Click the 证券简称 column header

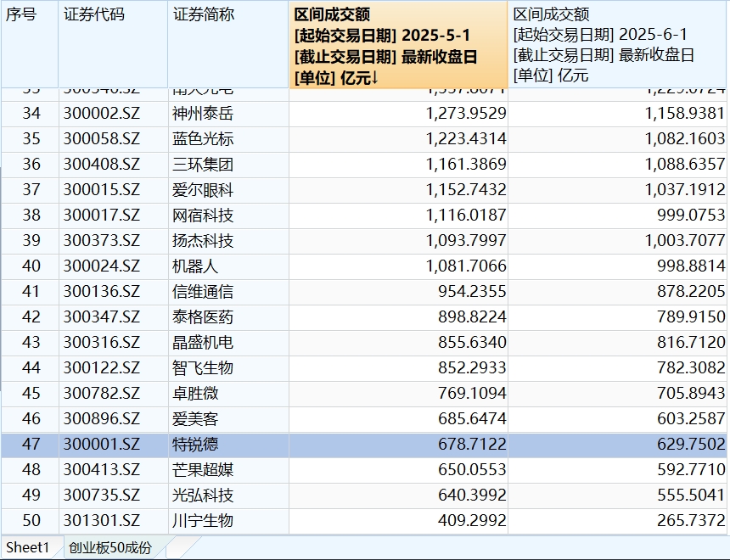pos(228,44)
